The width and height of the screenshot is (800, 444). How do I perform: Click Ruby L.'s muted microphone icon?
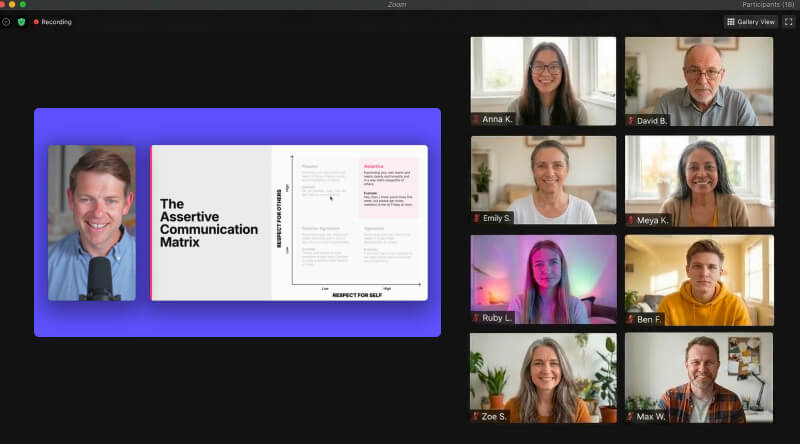(476, 317)
